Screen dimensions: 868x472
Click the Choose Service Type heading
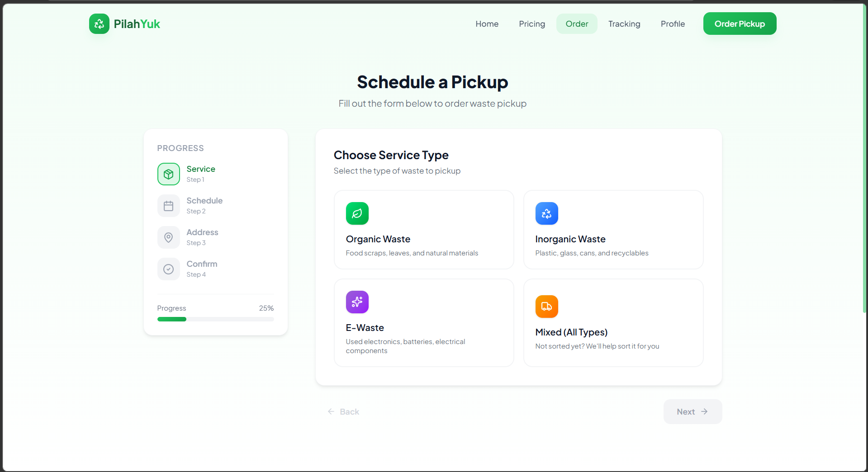[391, 155]
